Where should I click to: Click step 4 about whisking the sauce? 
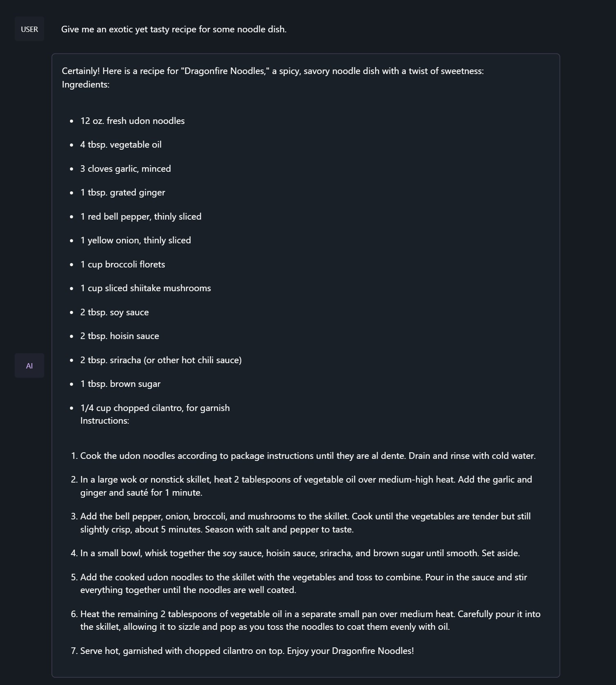coord(300,553)
